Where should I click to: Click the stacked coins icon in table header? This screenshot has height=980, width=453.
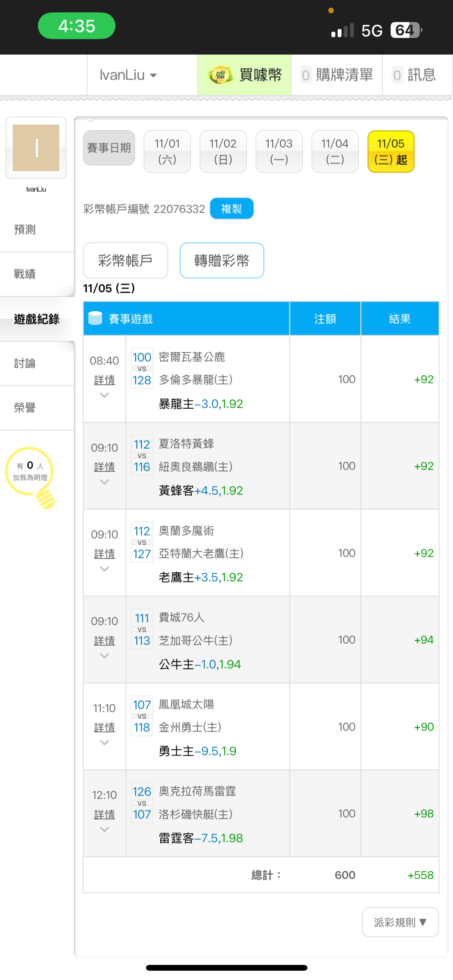pyautogui.click(x=95, y=319)
